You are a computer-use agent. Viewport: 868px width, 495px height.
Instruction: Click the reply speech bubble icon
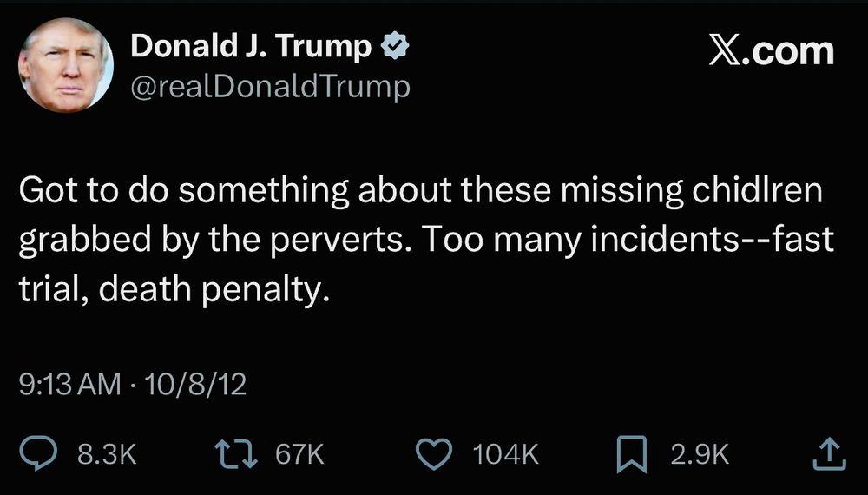[x=38, y=453]
